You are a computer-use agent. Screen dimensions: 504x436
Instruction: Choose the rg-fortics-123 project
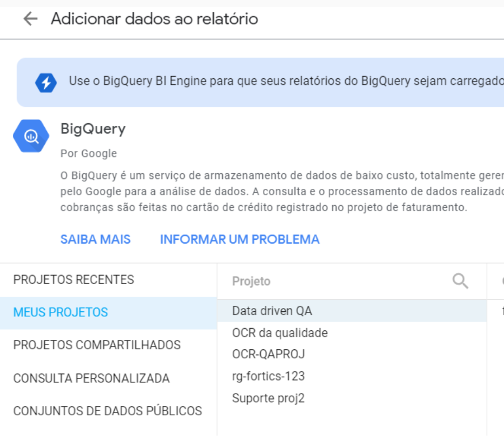(x=352, y=376)
